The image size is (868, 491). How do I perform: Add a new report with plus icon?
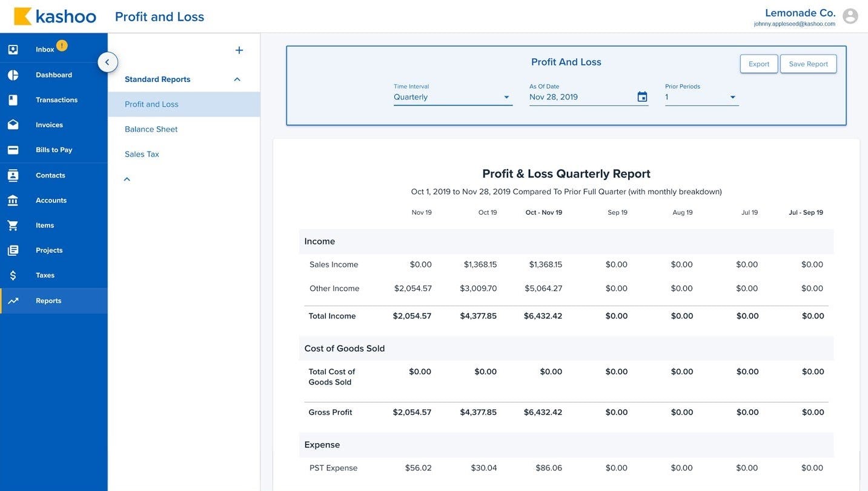click(239, 50)
